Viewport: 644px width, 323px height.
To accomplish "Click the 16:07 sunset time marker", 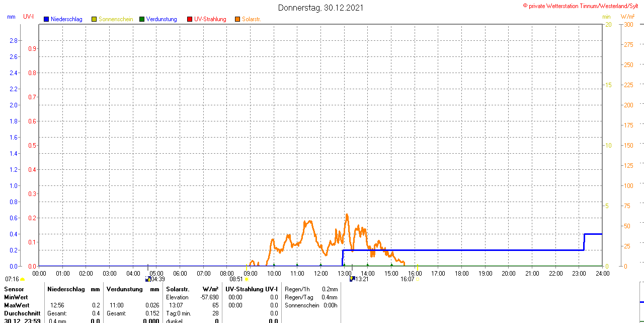I will (407, 279).
